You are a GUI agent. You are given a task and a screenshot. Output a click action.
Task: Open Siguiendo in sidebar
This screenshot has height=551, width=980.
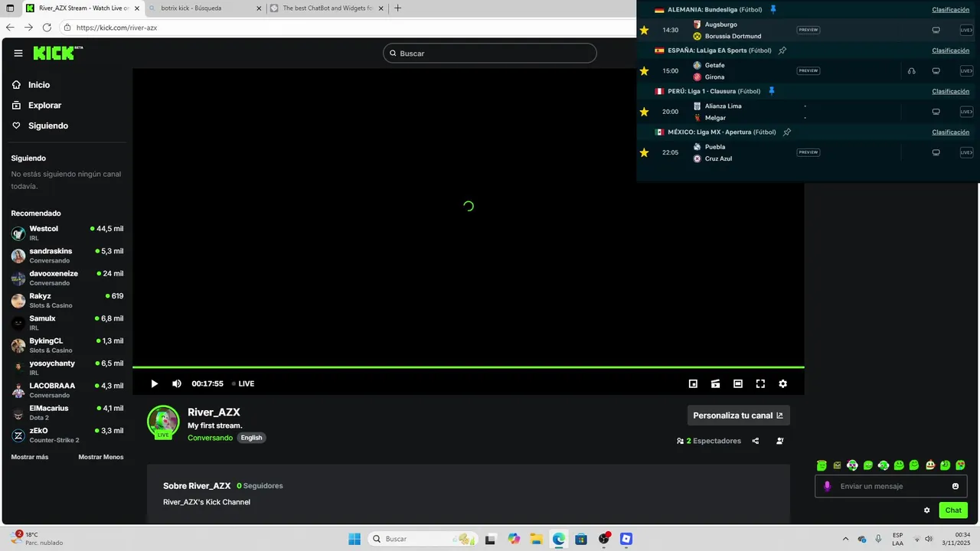point(47,126)
